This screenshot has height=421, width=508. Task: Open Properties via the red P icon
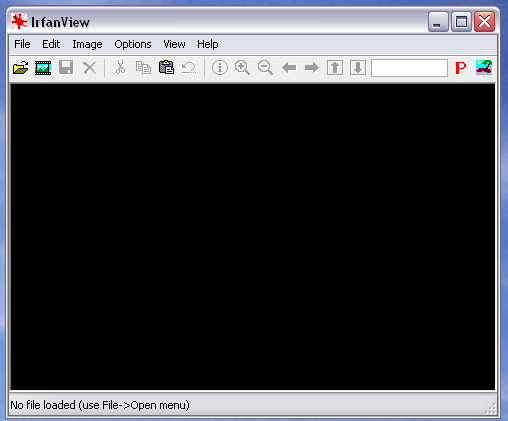pos(461,68)
